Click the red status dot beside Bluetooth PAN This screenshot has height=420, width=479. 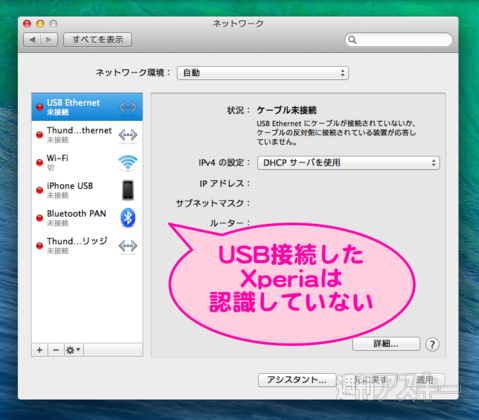(40, 218)
